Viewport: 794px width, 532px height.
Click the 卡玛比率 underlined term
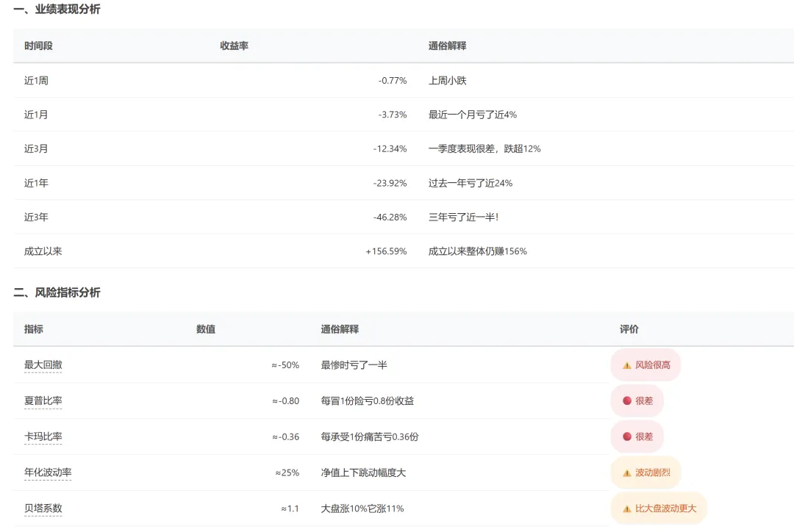pos(43,436)
